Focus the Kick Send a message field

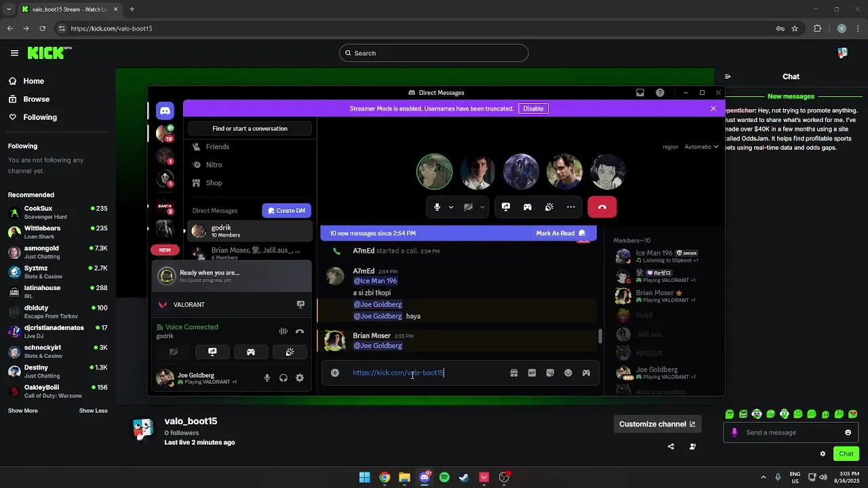790,432
